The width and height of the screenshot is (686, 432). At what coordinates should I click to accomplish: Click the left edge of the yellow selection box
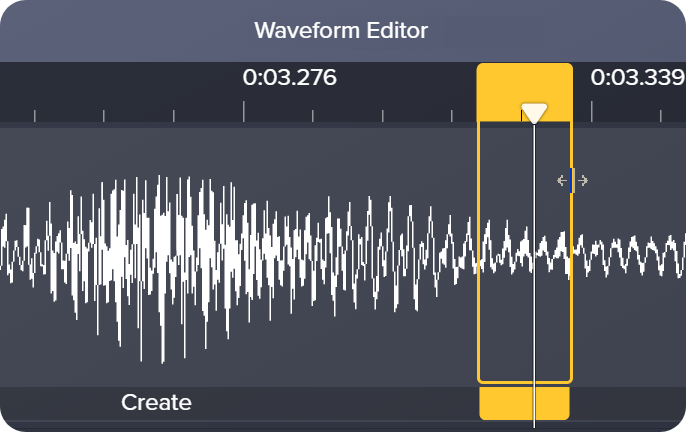pos(479,250)
